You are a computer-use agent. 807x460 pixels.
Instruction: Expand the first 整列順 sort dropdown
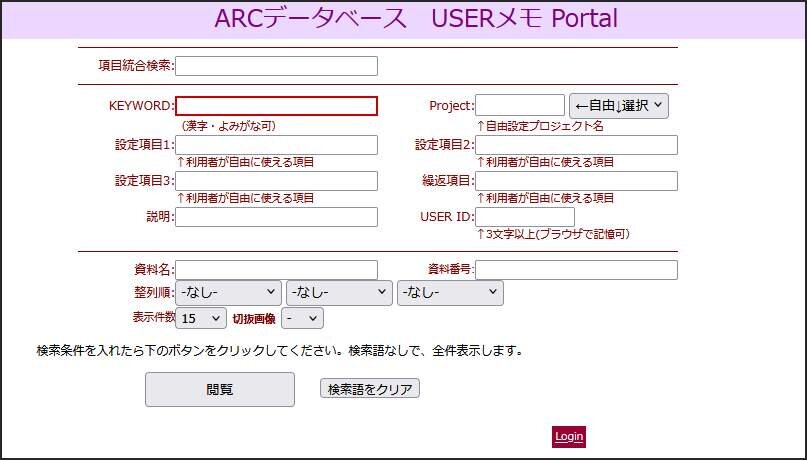coord(228,293)
